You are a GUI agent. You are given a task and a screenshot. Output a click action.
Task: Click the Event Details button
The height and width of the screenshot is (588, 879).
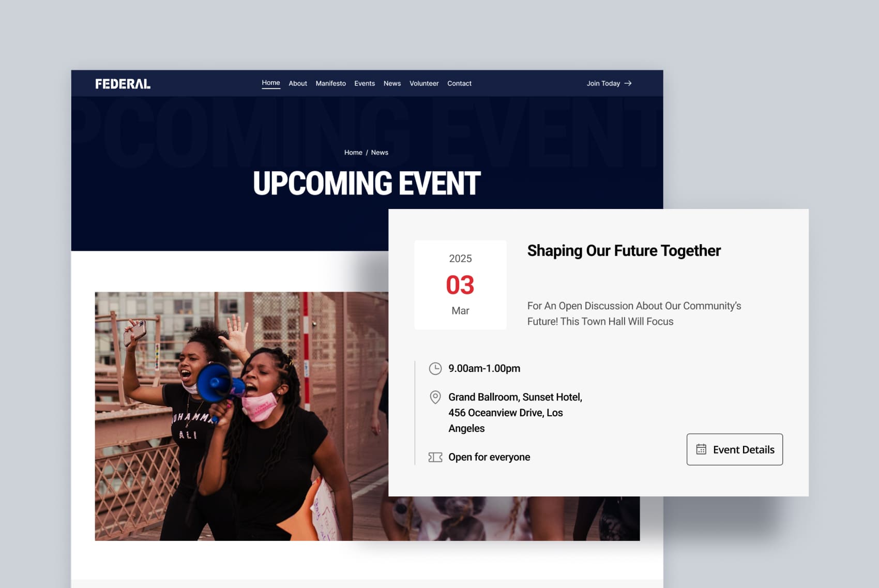click(x=735, y=449)
